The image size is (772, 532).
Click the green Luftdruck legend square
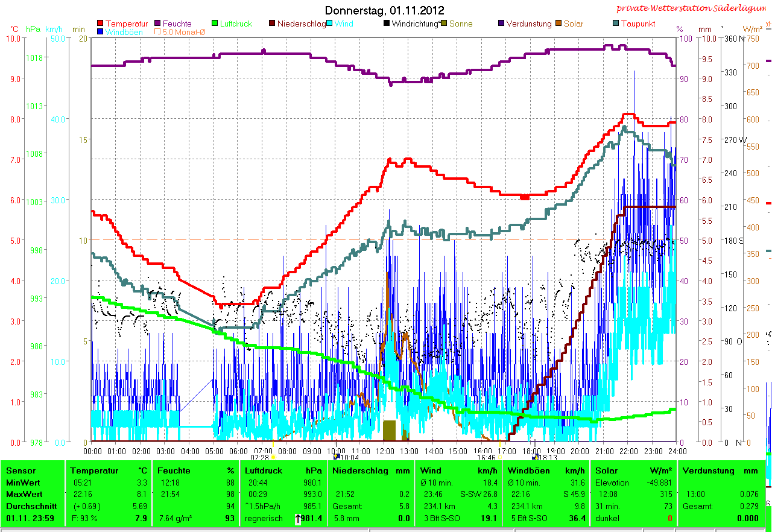[215, 24]
